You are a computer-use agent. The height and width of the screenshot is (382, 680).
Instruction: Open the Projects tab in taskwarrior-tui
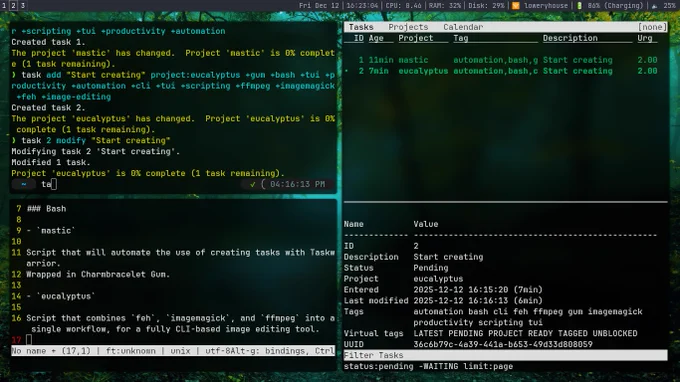tap(408, 27)
